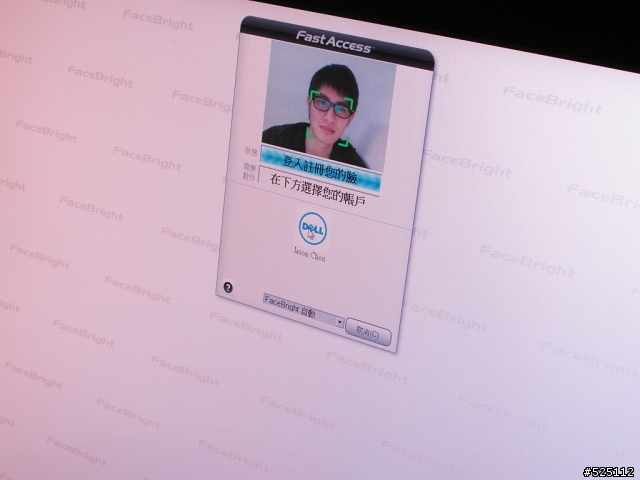640x480 pixels.
Task: Click the 在下方選擇您的帳戶 instruction text
Action: (318, 189)
